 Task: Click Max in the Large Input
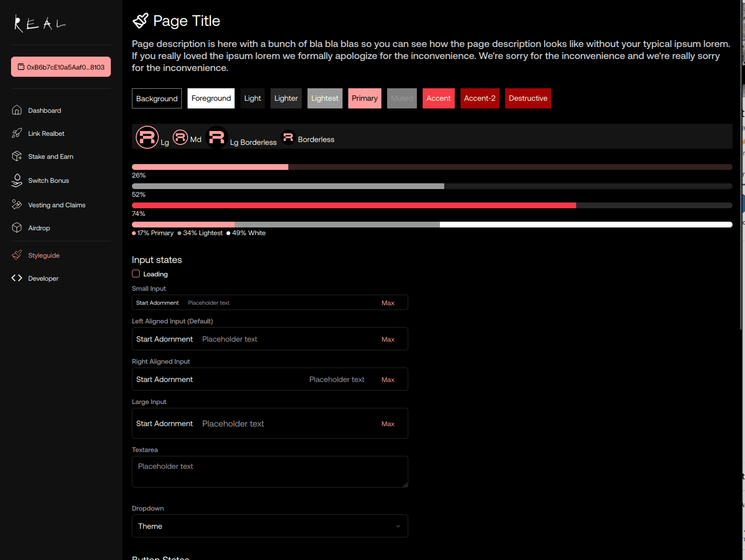388,424
